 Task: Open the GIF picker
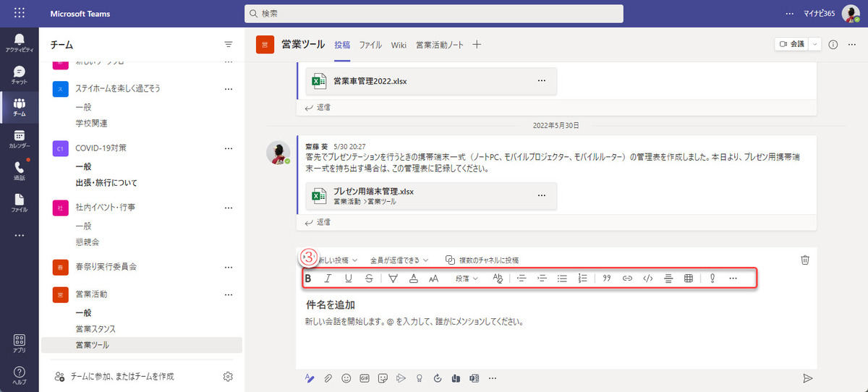click(x=365, y=378)
